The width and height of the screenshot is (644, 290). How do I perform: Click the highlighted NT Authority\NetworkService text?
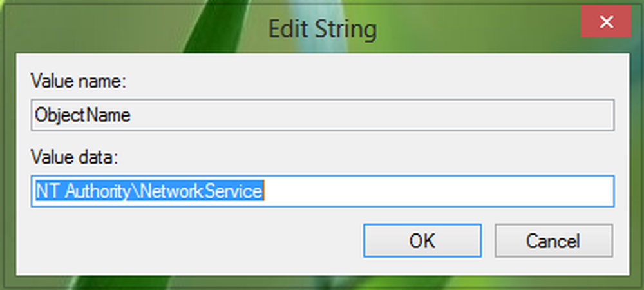[x=149, y=191]
